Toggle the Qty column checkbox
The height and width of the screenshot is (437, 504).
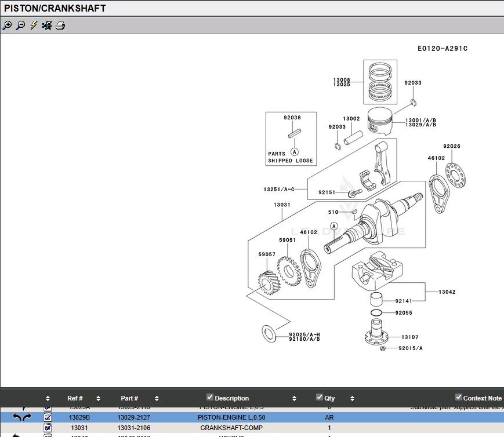(320, 397)
